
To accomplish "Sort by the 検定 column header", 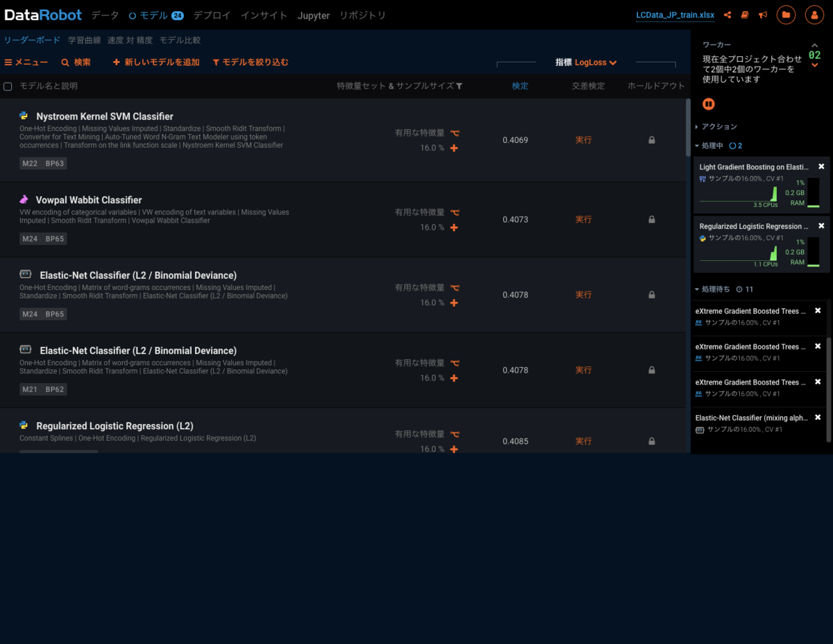I will 520,86.
